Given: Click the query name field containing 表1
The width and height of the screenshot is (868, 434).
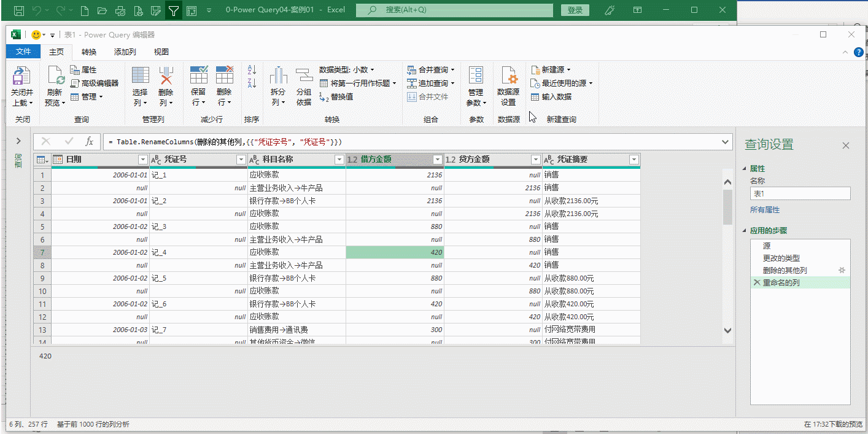Looking at the screenshot, I should pos(800,193).
